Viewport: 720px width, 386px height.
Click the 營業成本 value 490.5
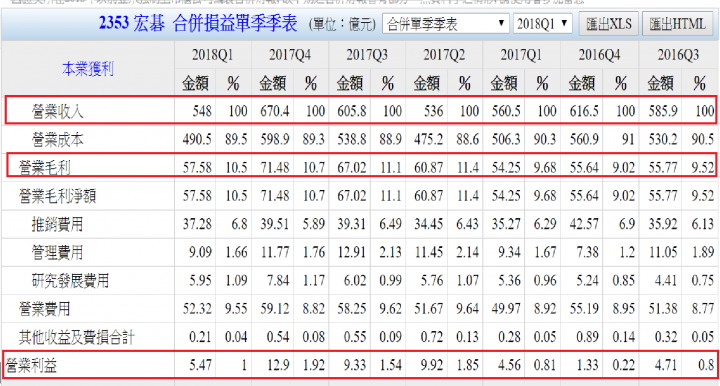[197, 140]
